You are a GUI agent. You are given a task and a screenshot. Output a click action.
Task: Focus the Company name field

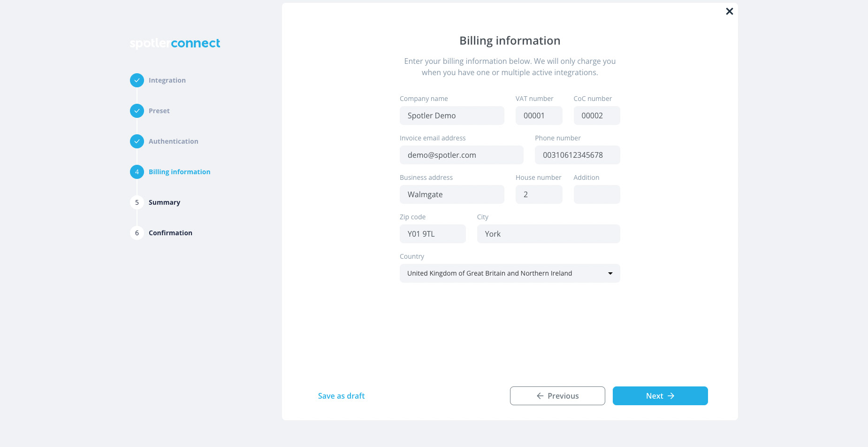pos(452,116)
